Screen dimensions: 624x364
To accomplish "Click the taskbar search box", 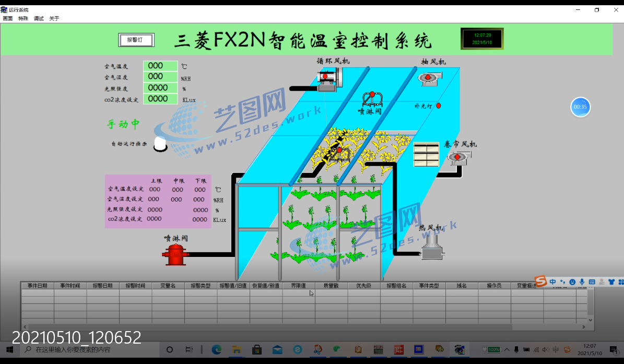I will (x=89, y=350).
